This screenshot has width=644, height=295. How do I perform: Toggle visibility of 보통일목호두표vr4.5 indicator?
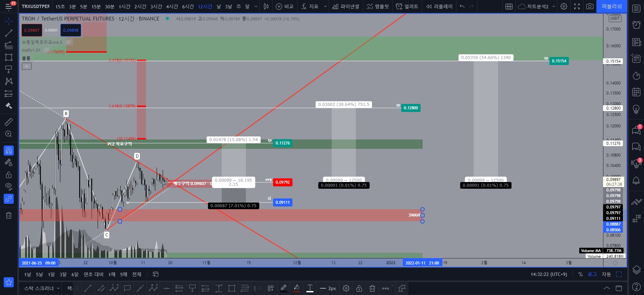(68, 42)
